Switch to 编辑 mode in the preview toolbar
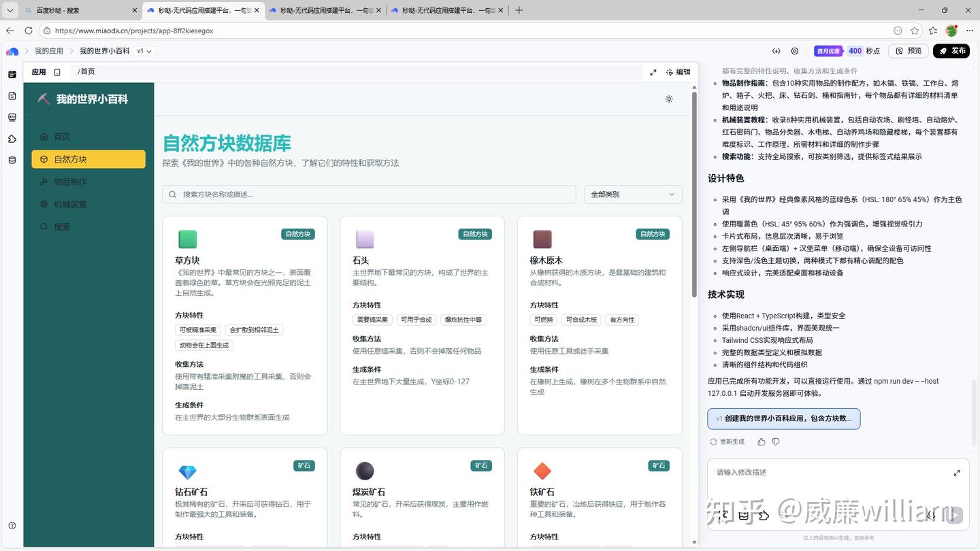The image size is (980, 551). click(x=679, y=71)
